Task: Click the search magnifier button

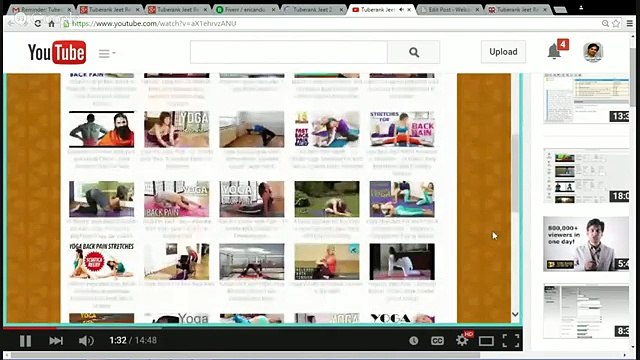Action: (x=414, y=52)
